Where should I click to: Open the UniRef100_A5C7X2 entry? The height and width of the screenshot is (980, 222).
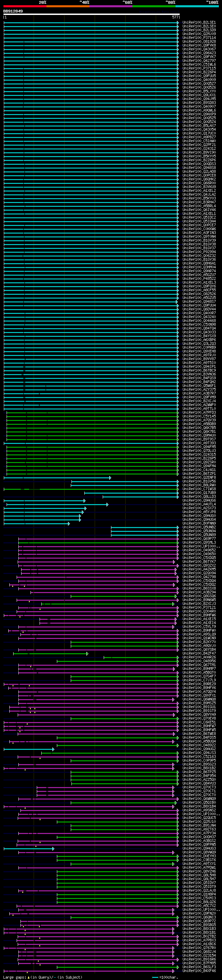tap(199, 906)
